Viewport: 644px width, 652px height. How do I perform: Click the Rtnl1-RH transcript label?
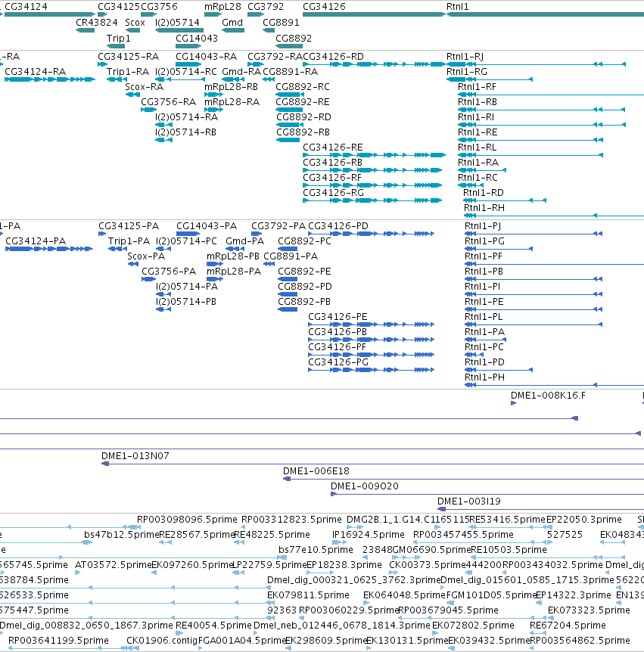(x=484, y=207)
